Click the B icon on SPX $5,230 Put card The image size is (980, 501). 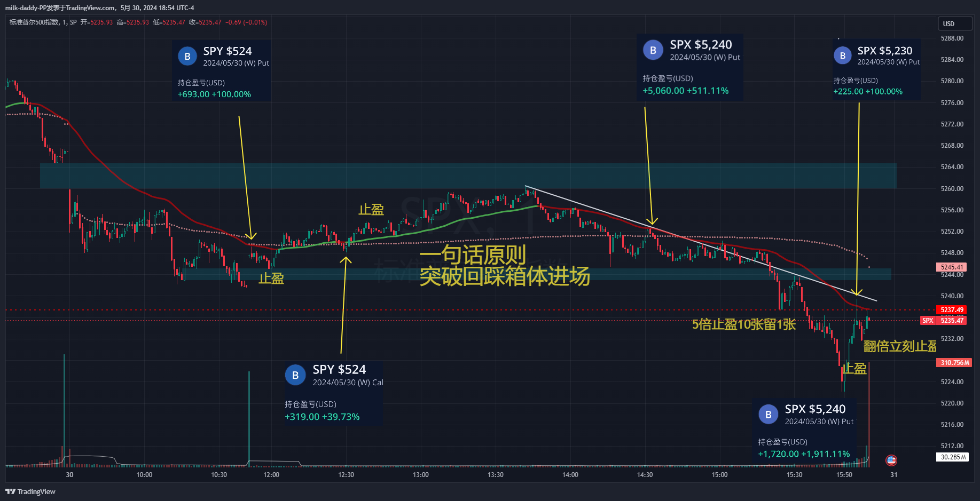click(x=843, y=55)
